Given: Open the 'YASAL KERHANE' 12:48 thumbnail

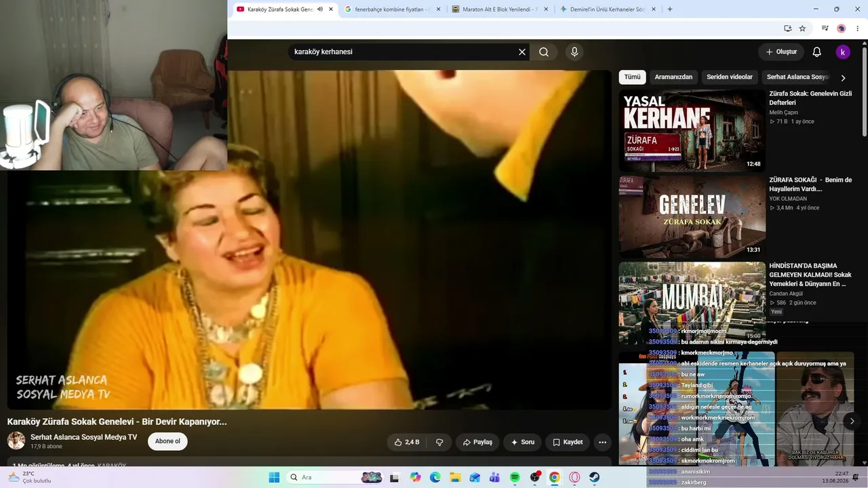Looking at the screenshot, I should coord(692,130).
